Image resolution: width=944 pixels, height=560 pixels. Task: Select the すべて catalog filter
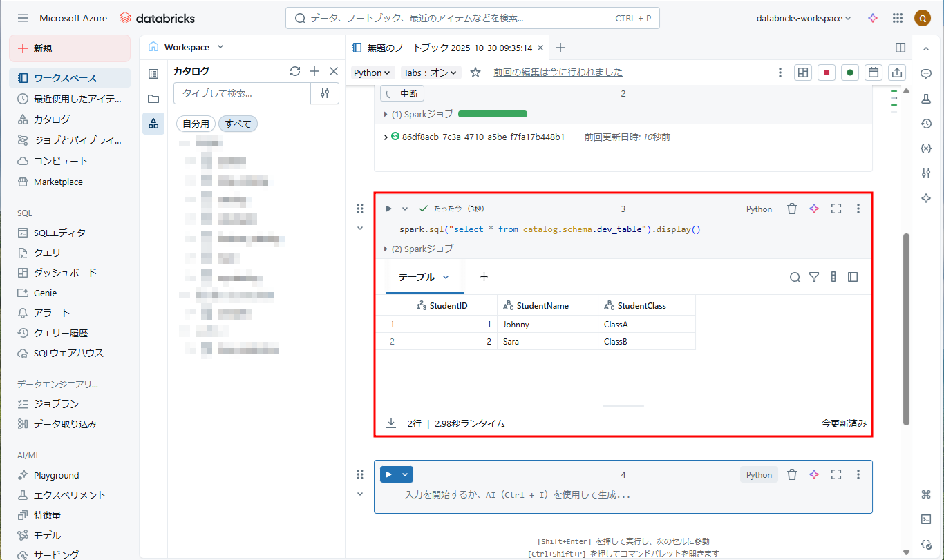[238, 124]
